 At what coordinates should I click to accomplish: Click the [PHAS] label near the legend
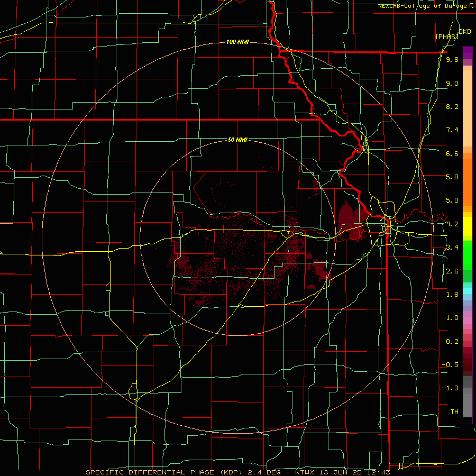click(447, 36)
